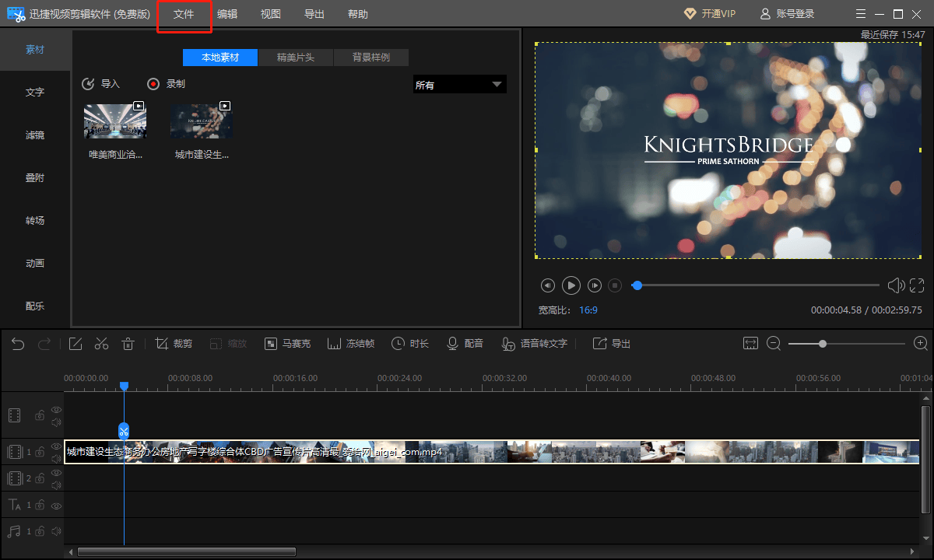The image size is (934, 560).
Task: Open the 马赛克 mosaic tool
Action: click(x=287, y=344)
